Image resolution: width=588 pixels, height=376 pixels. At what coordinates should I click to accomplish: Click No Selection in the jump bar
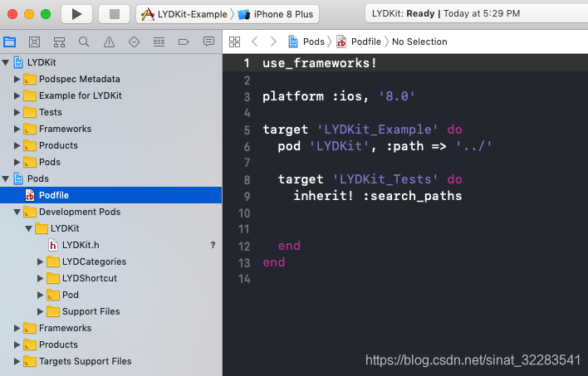[419, 42]
